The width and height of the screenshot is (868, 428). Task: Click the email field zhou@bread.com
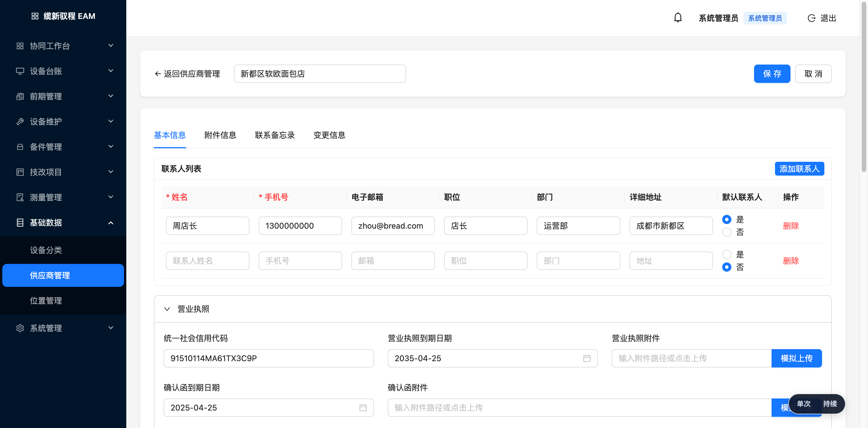coord(393,226)
